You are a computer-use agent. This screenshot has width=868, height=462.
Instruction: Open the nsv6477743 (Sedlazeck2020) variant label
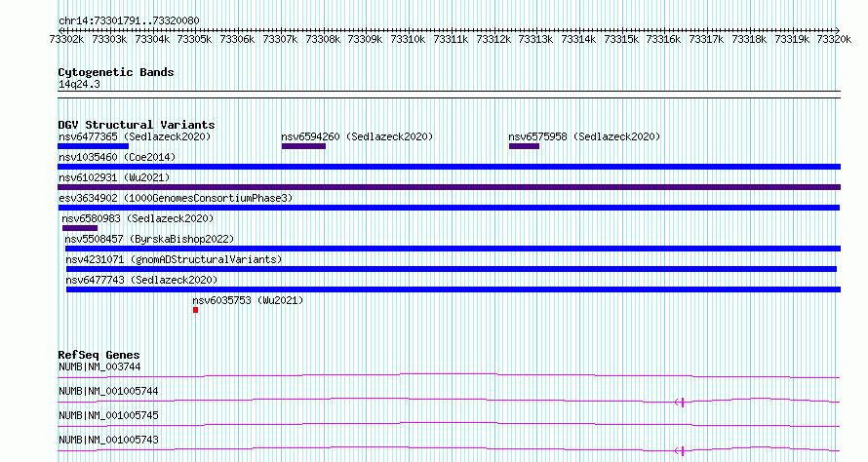(x=141, y=280)
